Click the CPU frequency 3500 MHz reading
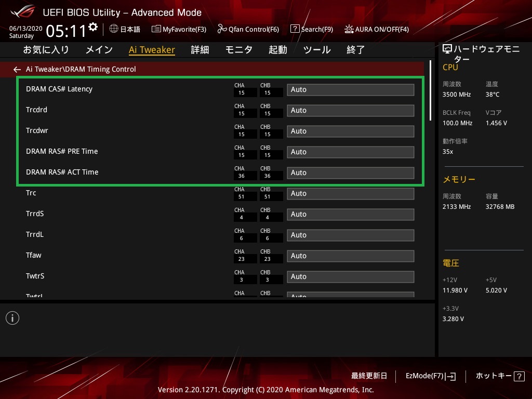532x399 pixels. tap(457, 95)
